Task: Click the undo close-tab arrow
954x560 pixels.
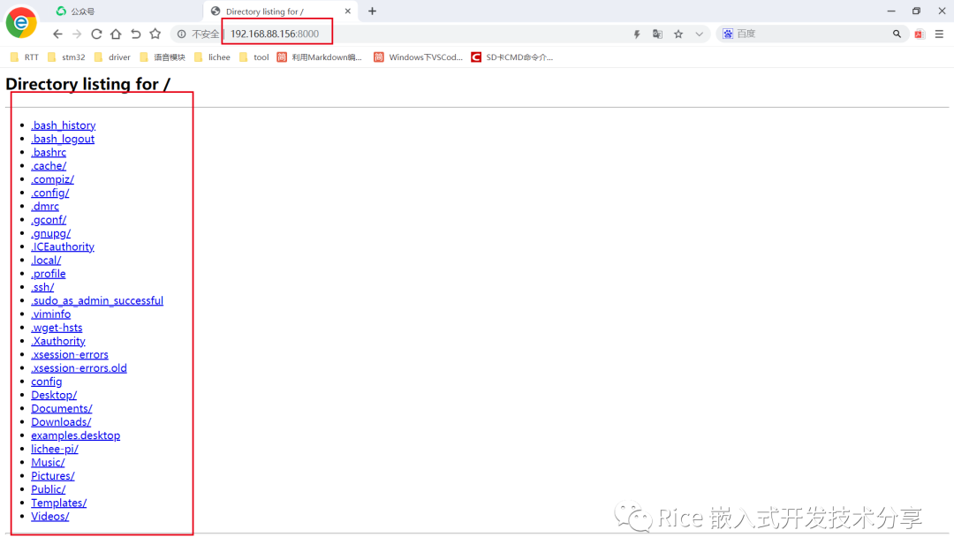Action: pyautogui.click(x=136, y=34)
